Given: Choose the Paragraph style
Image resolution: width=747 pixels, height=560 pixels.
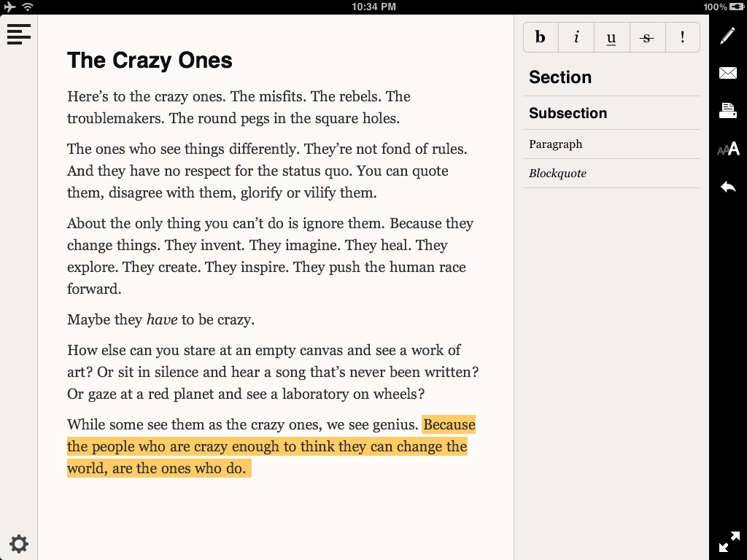Looking at the screenshot, I should (x=555, y=144).
